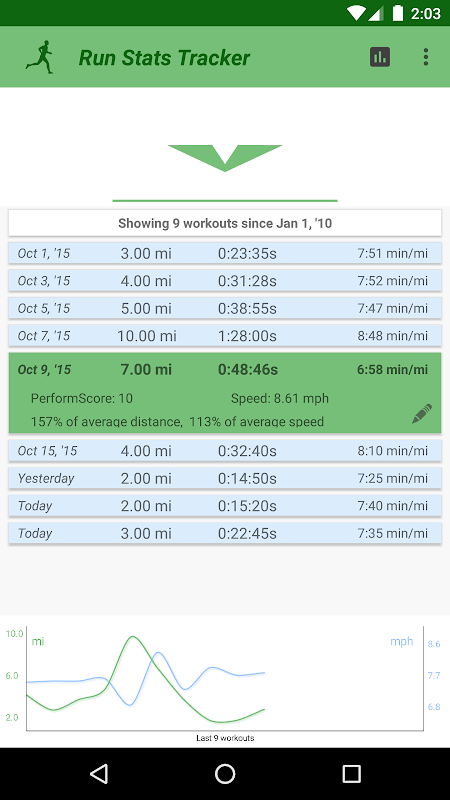Tap the Android back navigation button
This screenshot has height=800, width=450.
[99, 773]
